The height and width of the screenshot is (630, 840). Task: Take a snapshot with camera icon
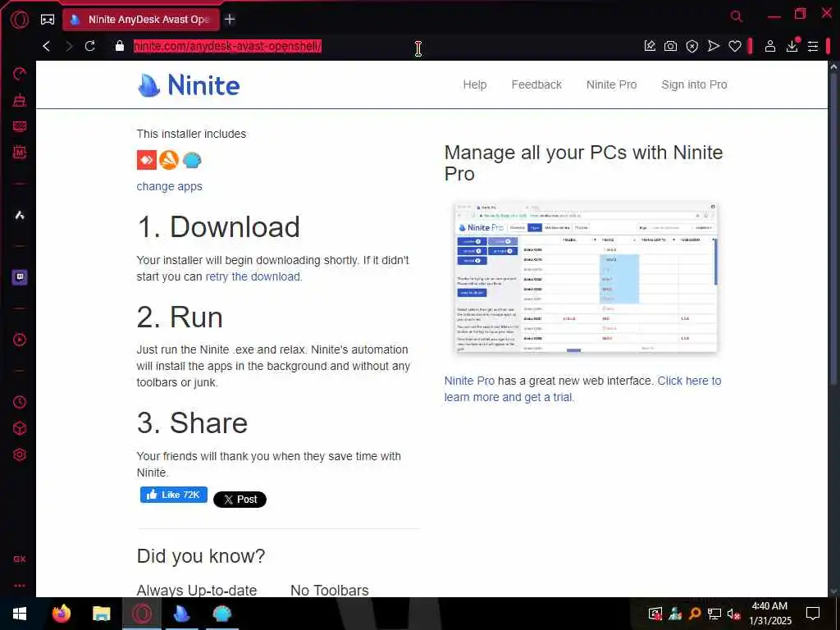point(670,46)
